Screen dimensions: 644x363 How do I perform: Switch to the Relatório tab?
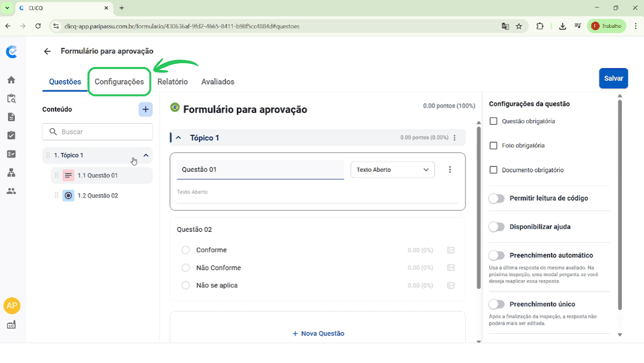pos(172,82)
